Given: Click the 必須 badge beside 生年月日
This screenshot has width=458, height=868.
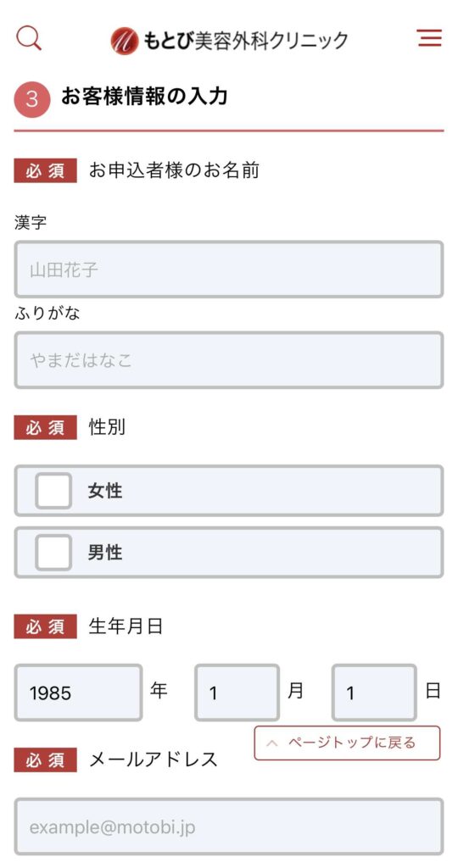Looking at the screenshot, I should coord(46,626).
